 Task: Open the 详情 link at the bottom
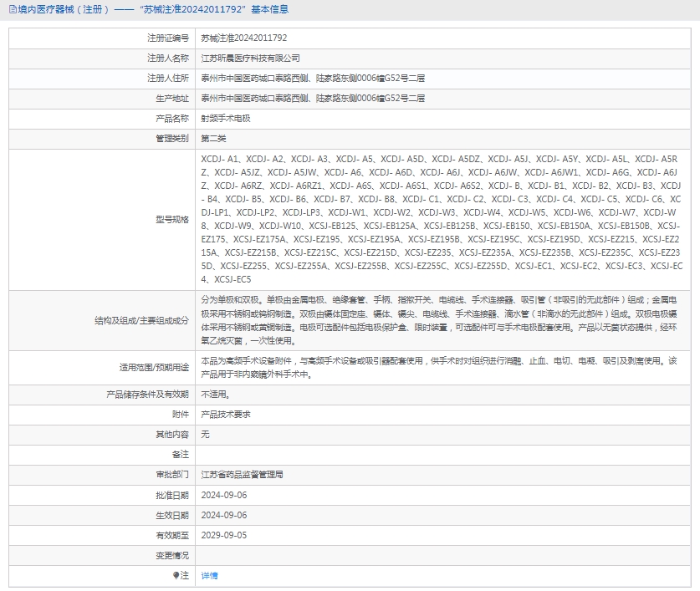point(209,575)
